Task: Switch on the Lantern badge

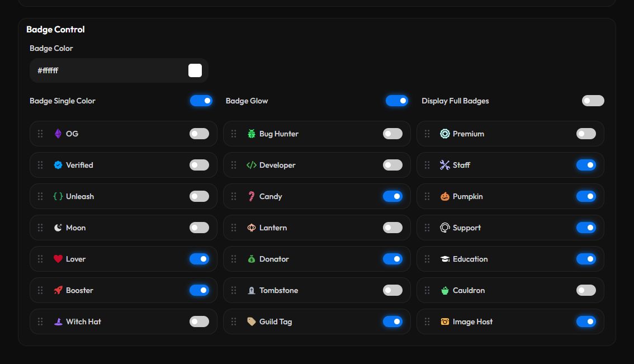Action: point(392,228)
